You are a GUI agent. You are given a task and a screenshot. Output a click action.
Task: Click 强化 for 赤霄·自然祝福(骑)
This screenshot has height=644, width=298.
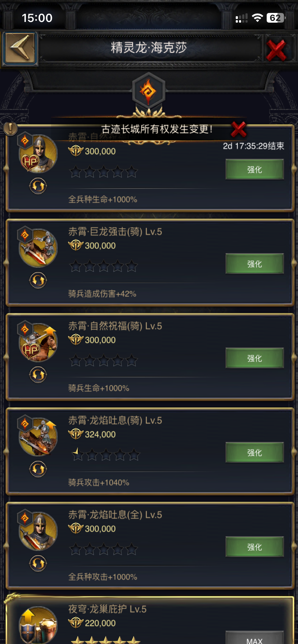pyautogui.click(x=254, y=358)
